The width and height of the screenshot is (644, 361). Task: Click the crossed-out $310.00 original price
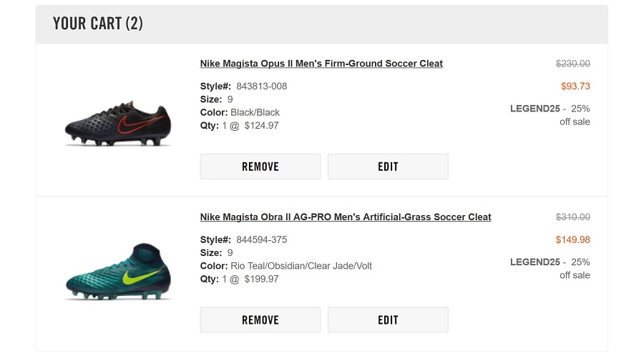point(572,217)
